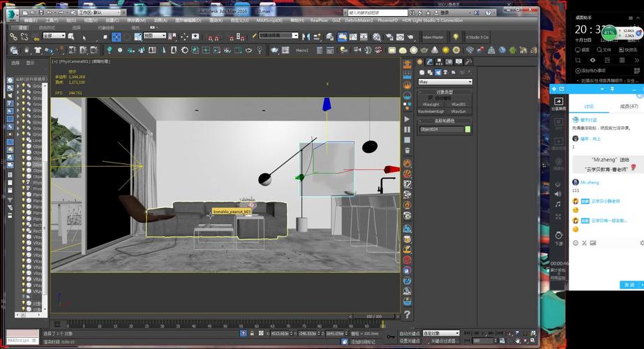644x349 pixels.
Task: Switch to the Members (47) tab in chat
Action: coord(629,106)
